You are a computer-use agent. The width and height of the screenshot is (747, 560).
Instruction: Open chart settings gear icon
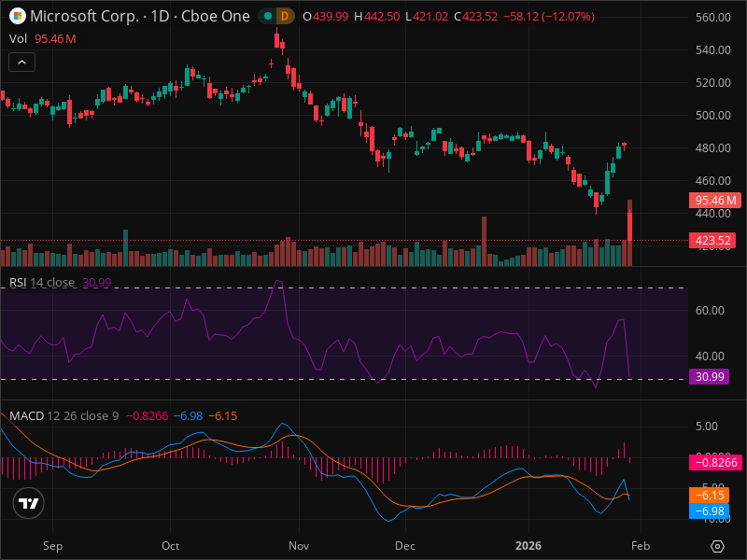(717, 546)
